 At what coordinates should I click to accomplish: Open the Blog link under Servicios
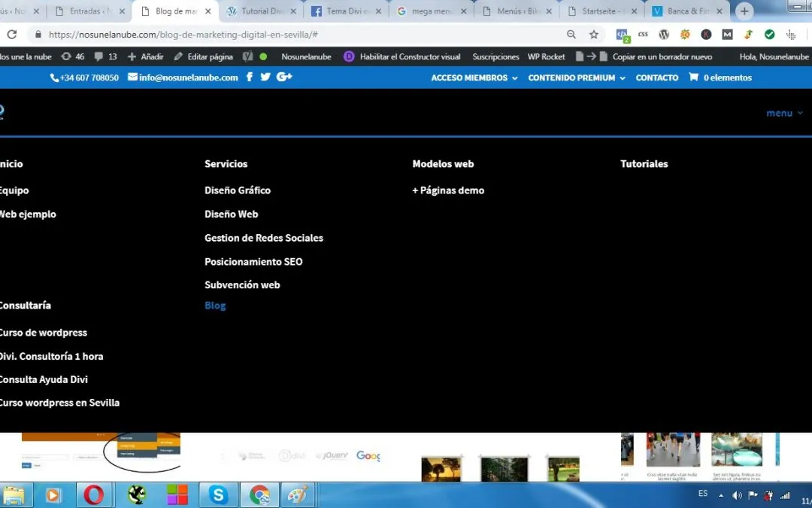(215, 305)
